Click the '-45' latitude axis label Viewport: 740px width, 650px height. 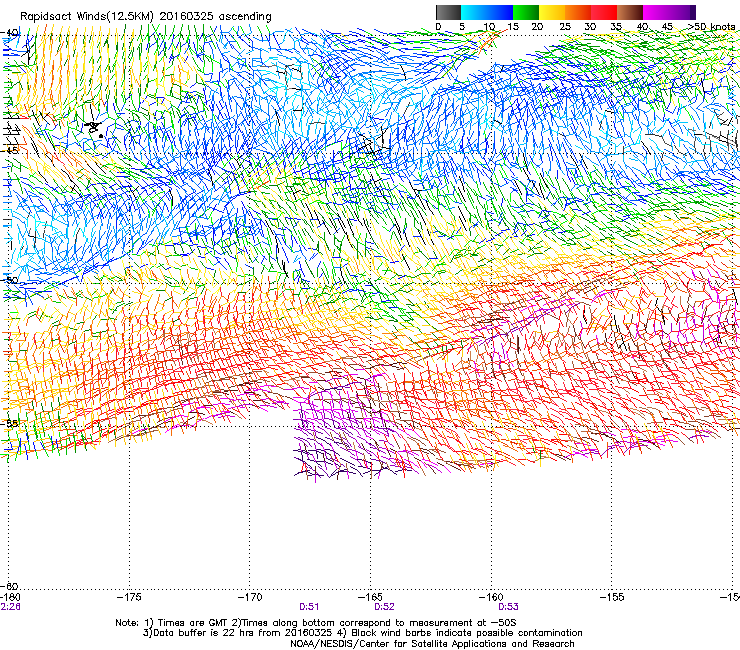click(10, 151)
